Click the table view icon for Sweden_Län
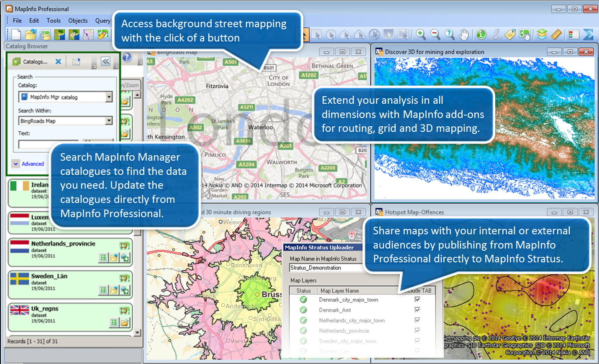599x364 pixels. pos(103,290)
